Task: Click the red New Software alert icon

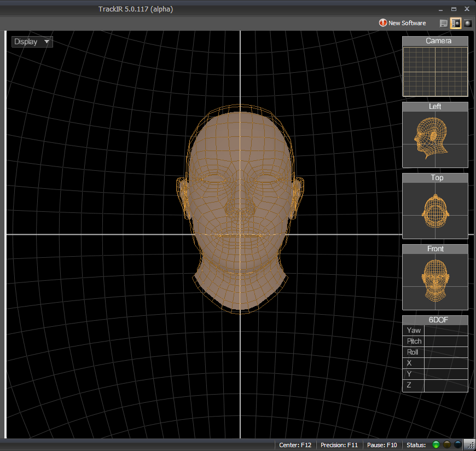Action: click(x=383, y=23)
